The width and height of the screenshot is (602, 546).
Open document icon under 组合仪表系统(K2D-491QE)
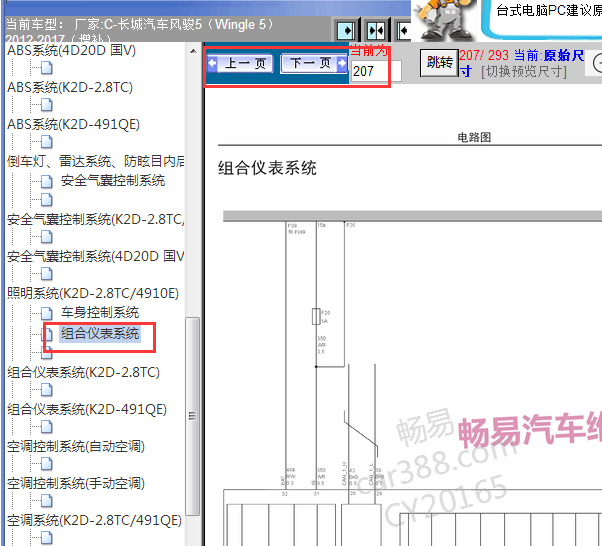47,427
